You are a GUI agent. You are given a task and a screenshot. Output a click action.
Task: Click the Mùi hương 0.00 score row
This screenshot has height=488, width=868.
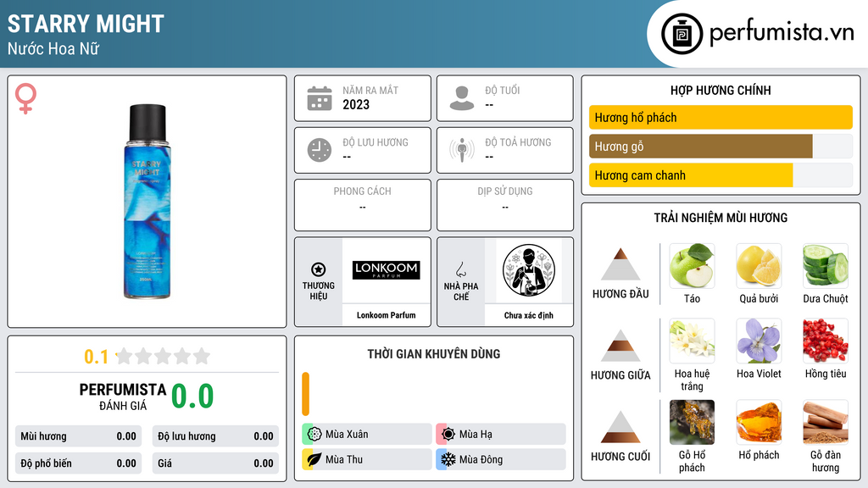tap(79, 436)
